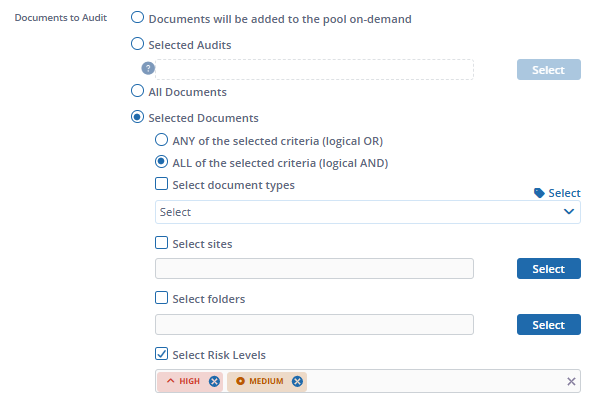Choose the on-demand pool documents option
Viewport: 603px width, 401px height.
click(x=138, y=18)
